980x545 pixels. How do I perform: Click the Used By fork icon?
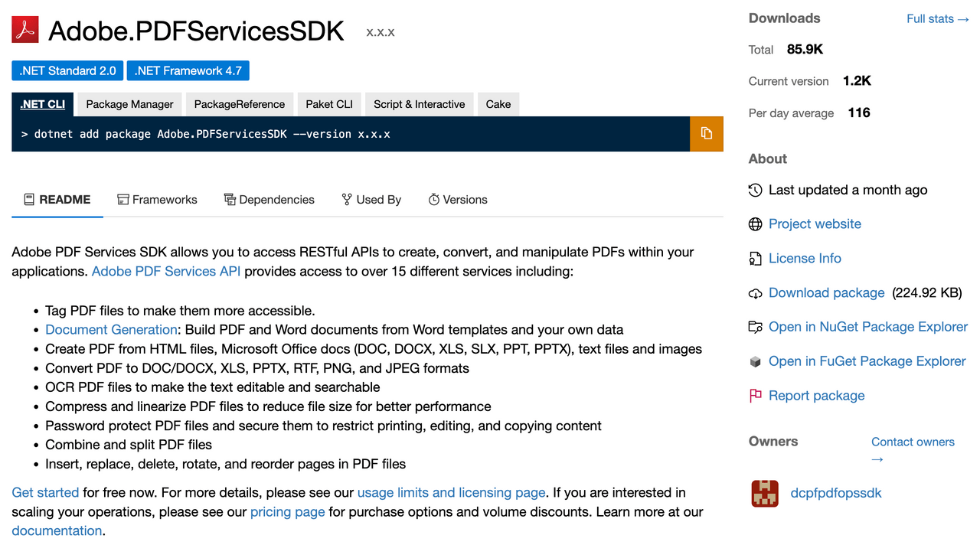(347, 200)
